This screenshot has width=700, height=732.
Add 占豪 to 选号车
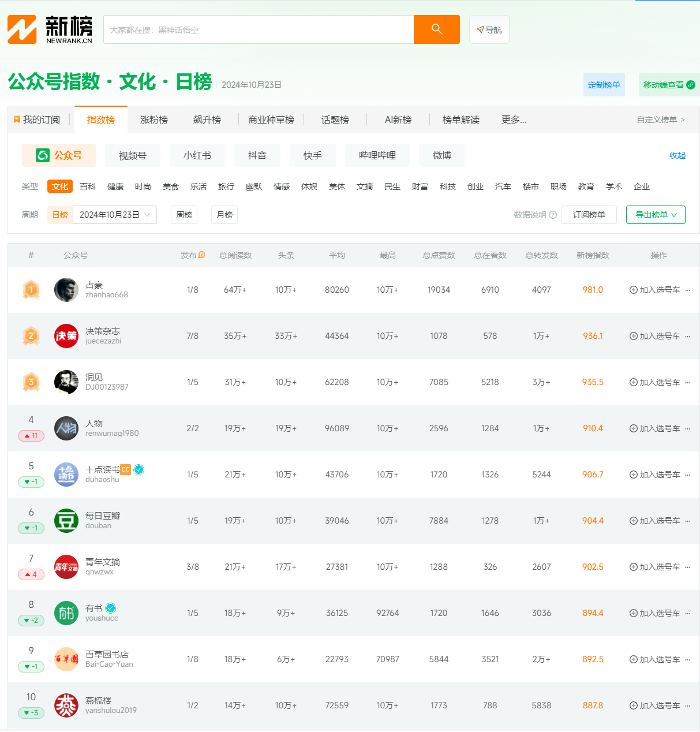pyautogui.click(x=655, y=290)
